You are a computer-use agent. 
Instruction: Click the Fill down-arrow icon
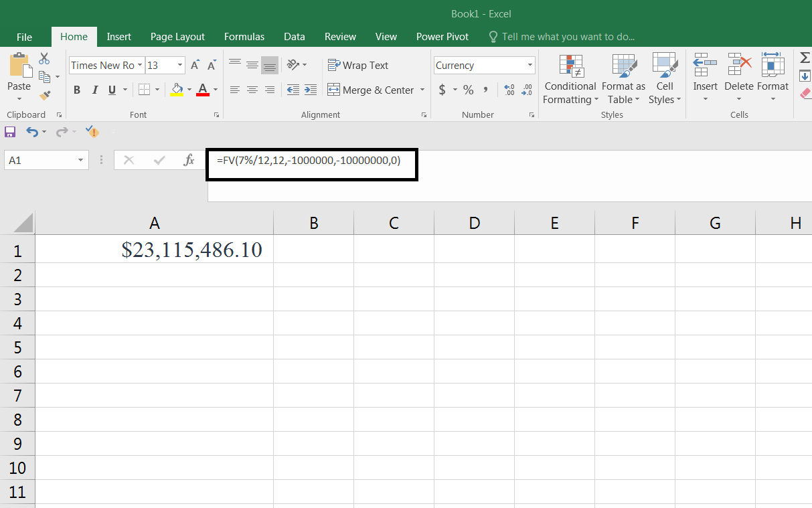[805, 76]
